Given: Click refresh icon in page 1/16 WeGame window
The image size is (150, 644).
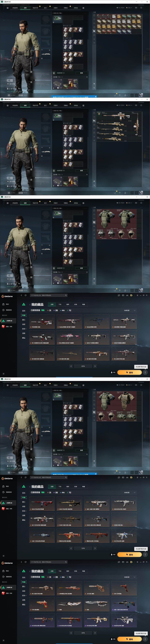Looking at the screenshot, I should tap(25, 478).
